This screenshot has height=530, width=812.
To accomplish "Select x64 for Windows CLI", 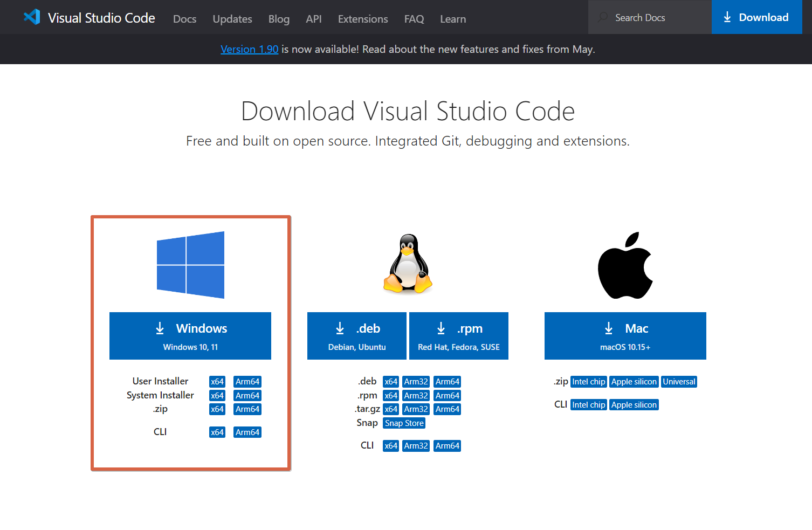I will 217,432.
